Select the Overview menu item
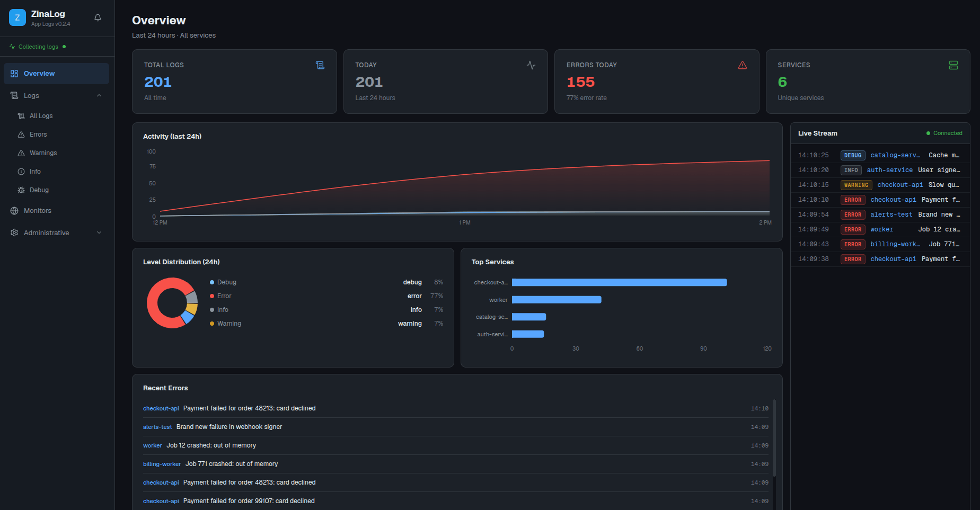 pos(56,74)
